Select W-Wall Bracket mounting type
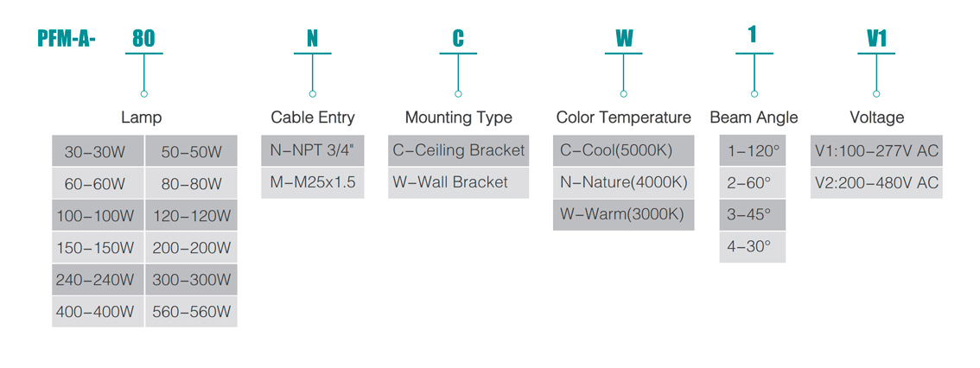980x368 pixels. (458, 183)
